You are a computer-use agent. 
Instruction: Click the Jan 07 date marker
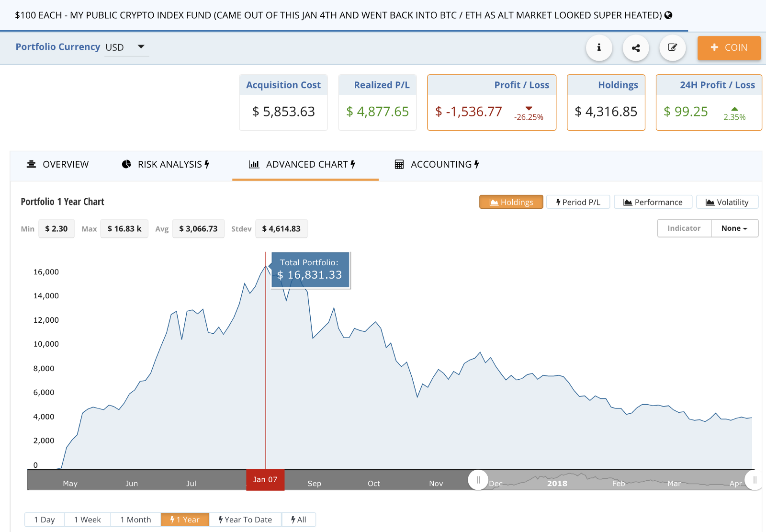pos(265,480)
